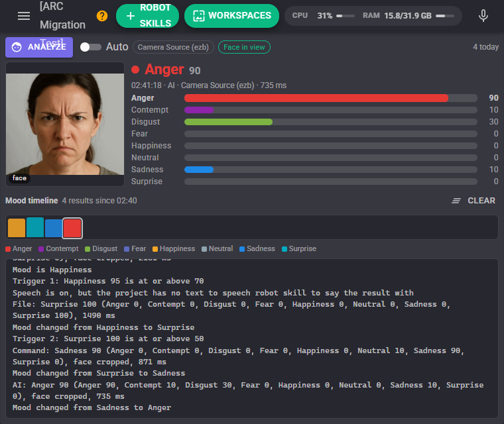Select the orange Happiness timeline block

pyautogui.click(x=17, y=228)
